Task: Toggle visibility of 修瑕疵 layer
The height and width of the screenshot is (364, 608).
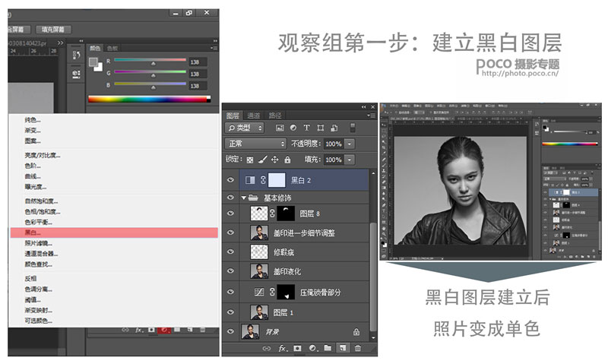Action: [231, 252]
